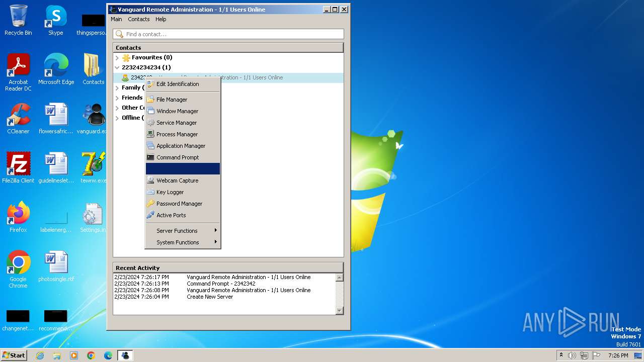Click the taskbar clock 7:26 PM

point(618,355)
